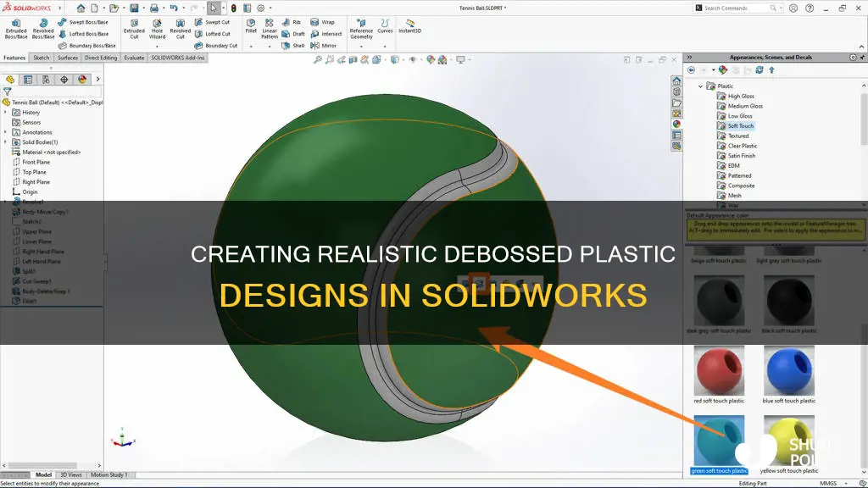Switch to the Evaluate tab
This screenshot has width=868, height=488.
click(x=134, y=58)
